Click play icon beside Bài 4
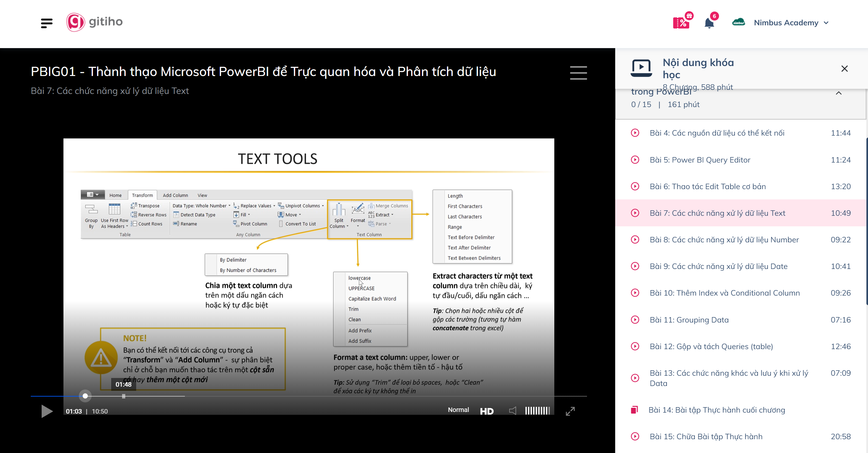Viewport: 868px width, 453px height. pos(635,133)
